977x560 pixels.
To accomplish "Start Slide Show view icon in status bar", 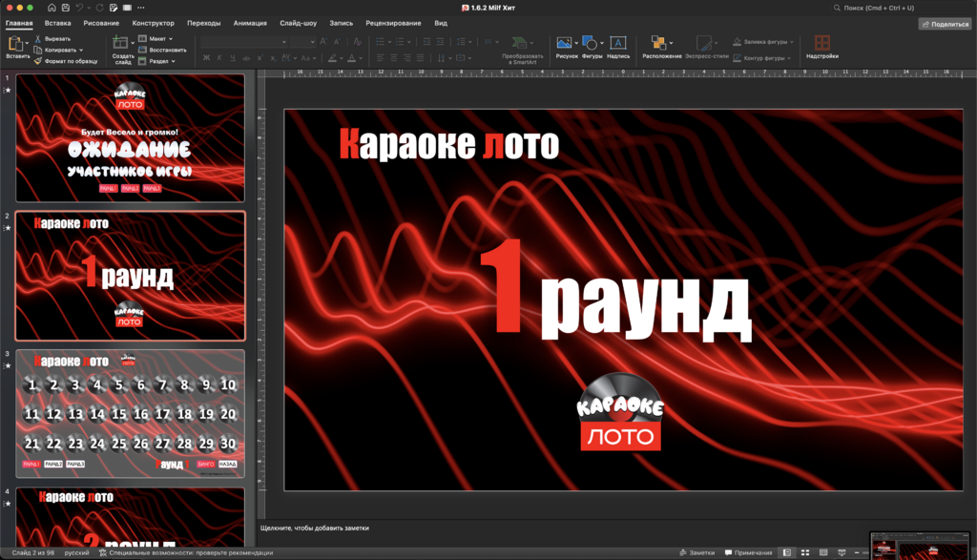I will tap(842, 552).
